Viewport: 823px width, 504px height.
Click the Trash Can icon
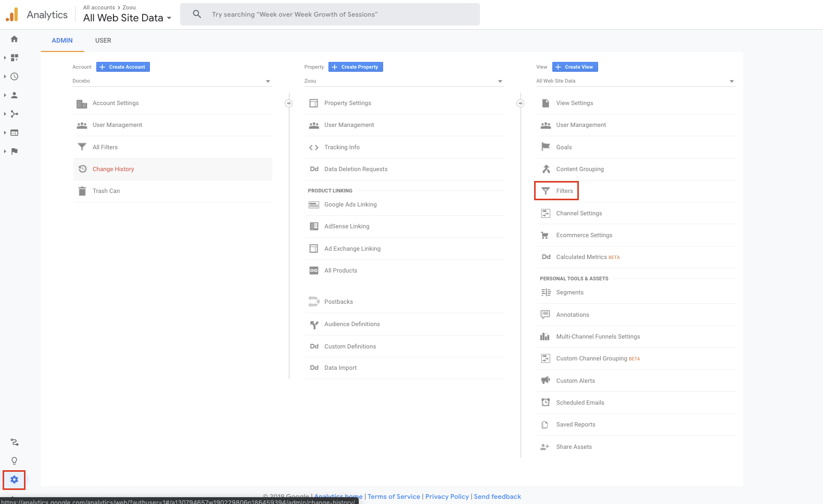[82, 191]
